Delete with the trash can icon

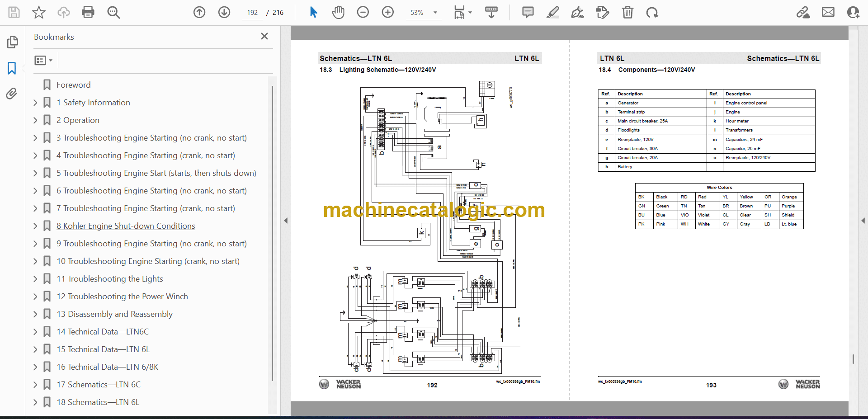tap(627, 12)
